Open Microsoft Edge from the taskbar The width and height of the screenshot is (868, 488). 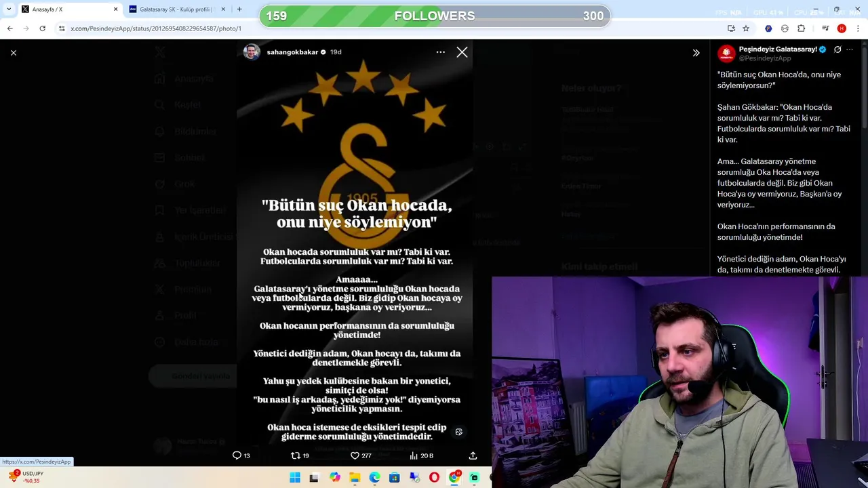374,478
